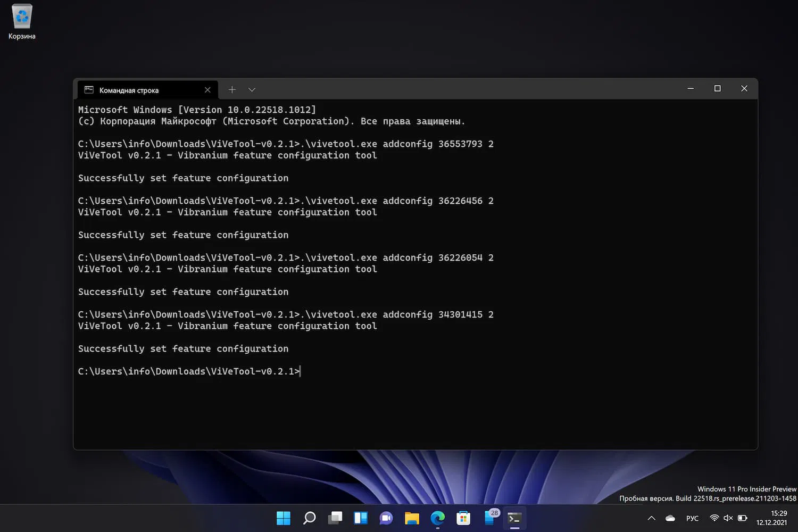Click the line 'Microsoft Windows [Version 10.0.22518.1012]'
The height and width of the screenshot is (532, 798).
pyautogui.click(x=197, y=110)
